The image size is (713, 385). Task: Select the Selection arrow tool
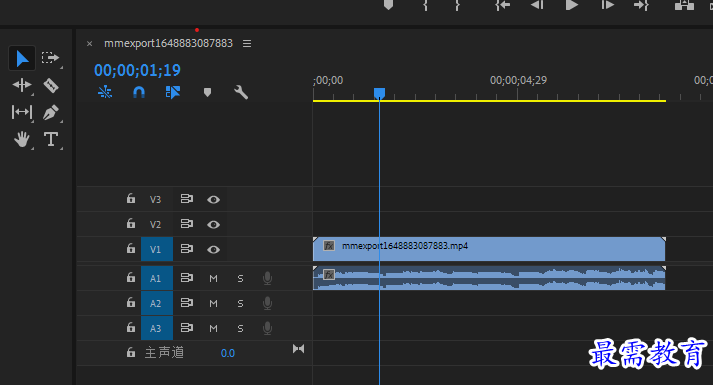click(x=22, y=59)
